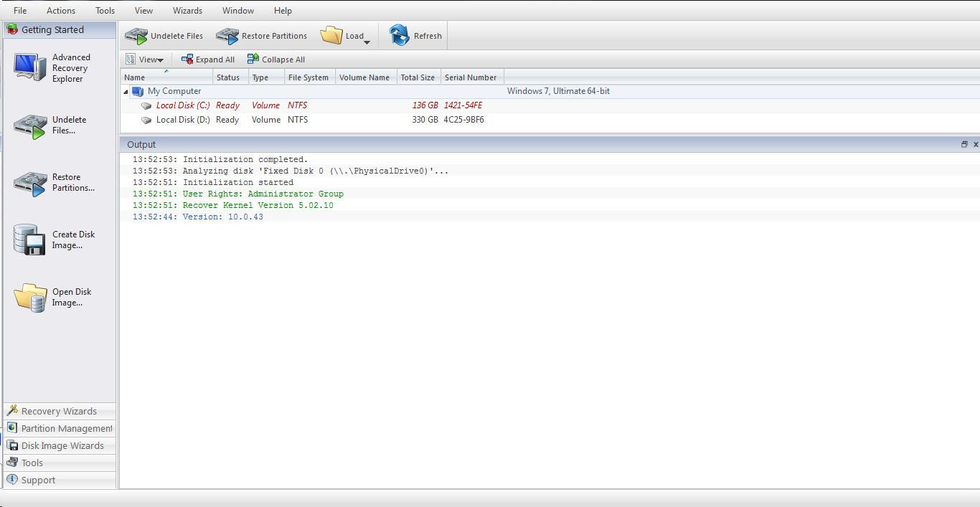Expand the Tools sidebar panel
Screen dimensions: 980x507
point(60,463)
